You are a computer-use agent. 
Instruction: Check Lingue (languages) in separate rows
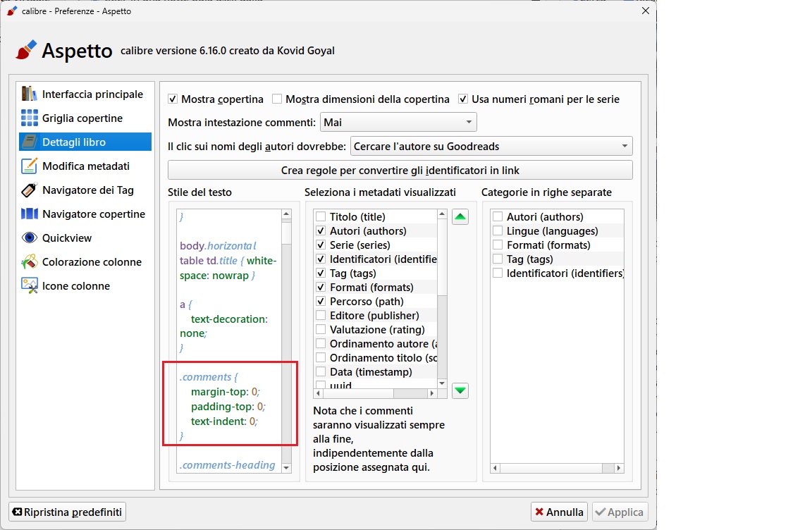[x=498, y=231]
